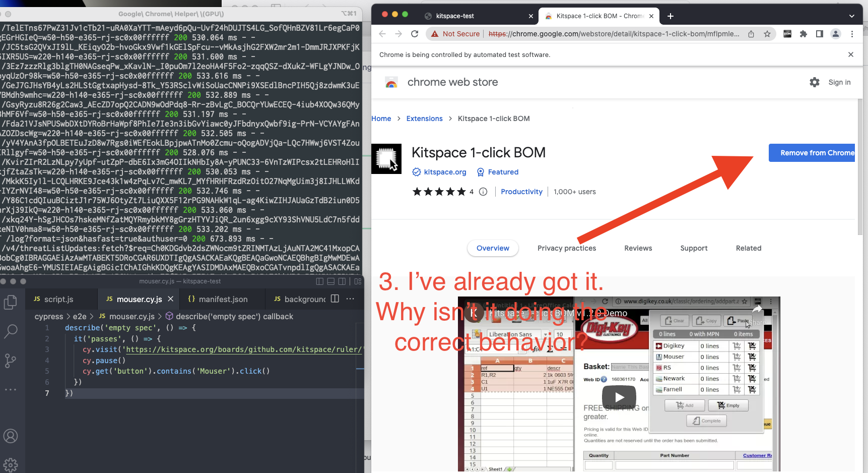The image size is (868, 473).
Task: Open Chrome Extensions puzzle menu
Action: 804,34
